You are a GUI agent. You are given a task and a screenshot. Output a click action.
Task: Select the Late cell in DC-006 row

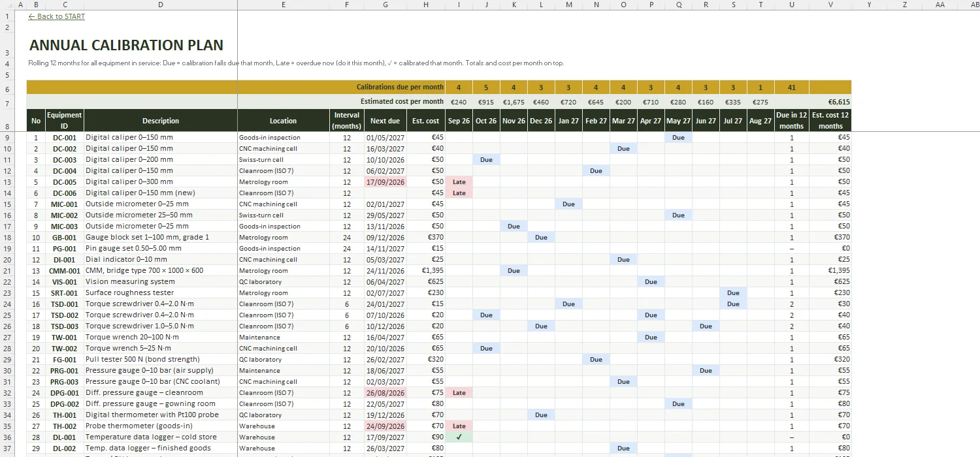point(459,193)
